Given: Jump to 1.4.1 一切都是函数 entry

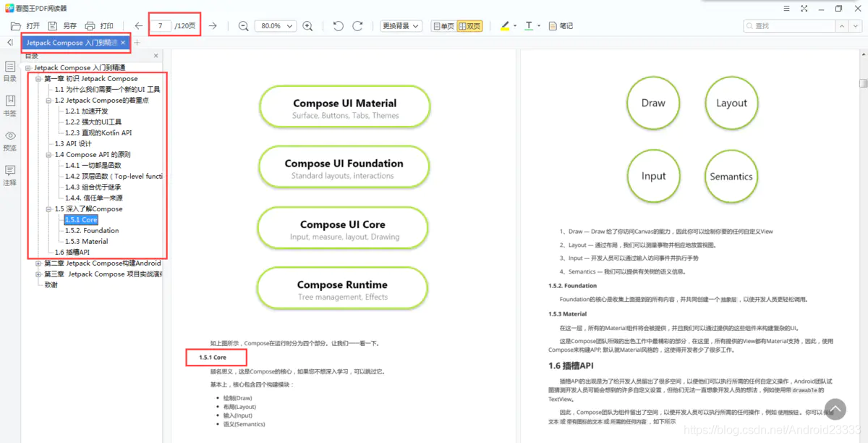Looking at the screenshot, I should click(93, 165).
